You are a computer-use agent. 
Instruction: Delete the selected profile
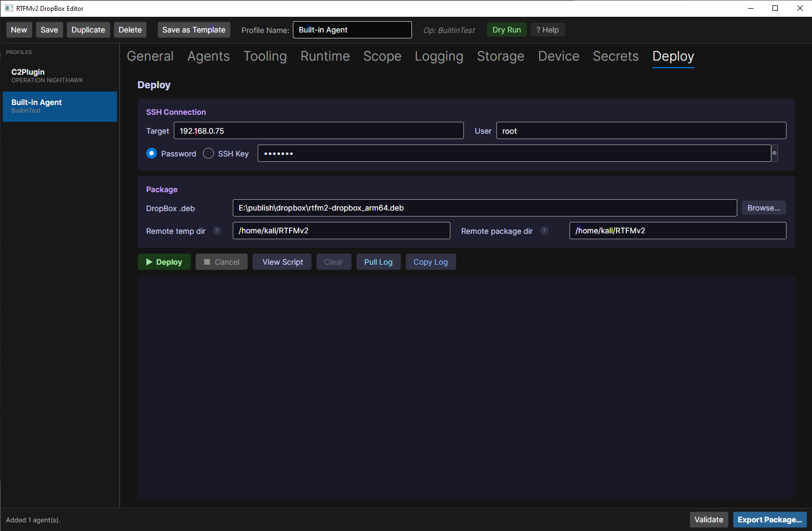coord(130,30)
